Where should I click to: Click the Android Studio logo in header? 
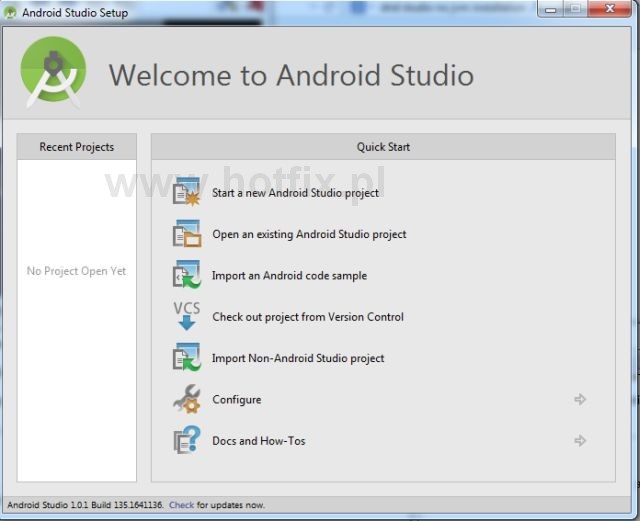(x=53, y=73)
